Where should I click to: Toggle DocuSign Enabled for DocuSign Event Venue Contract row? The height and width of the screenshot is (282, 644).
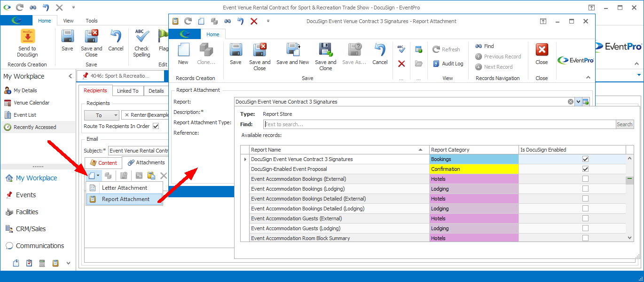[x=585, y=159]
